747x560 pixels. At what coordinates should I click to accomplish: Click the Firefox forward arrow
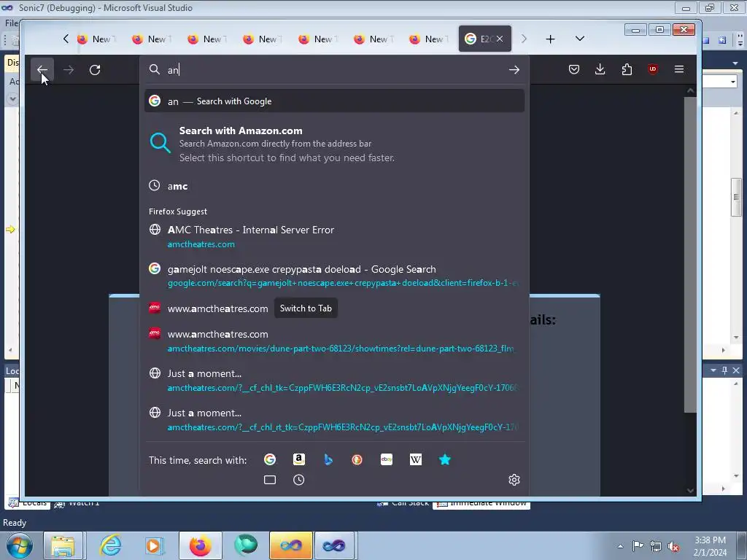click(69, 70)
